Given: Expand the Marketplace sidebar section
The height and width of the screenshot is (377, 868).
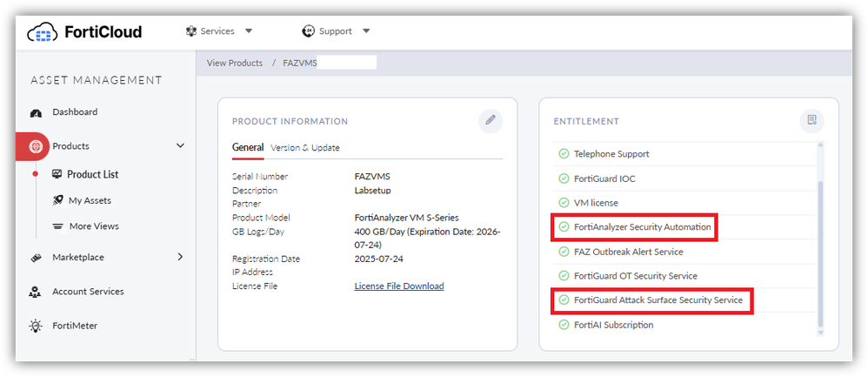Looking at the screenshot, I should pos(180,257).
